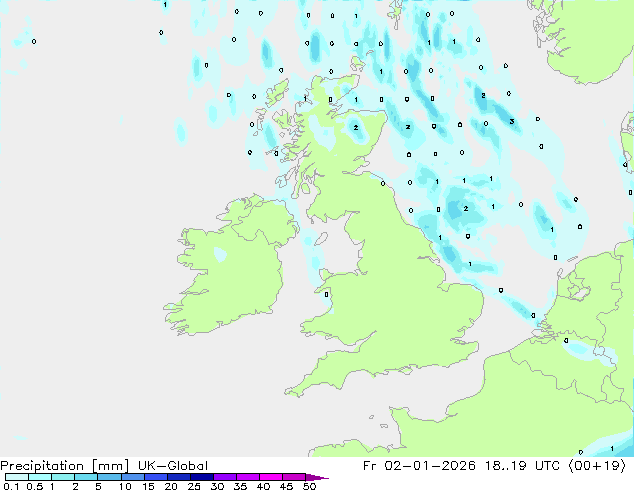Click the legend tick label '25'
634x490 pixels.
point(194,486)
